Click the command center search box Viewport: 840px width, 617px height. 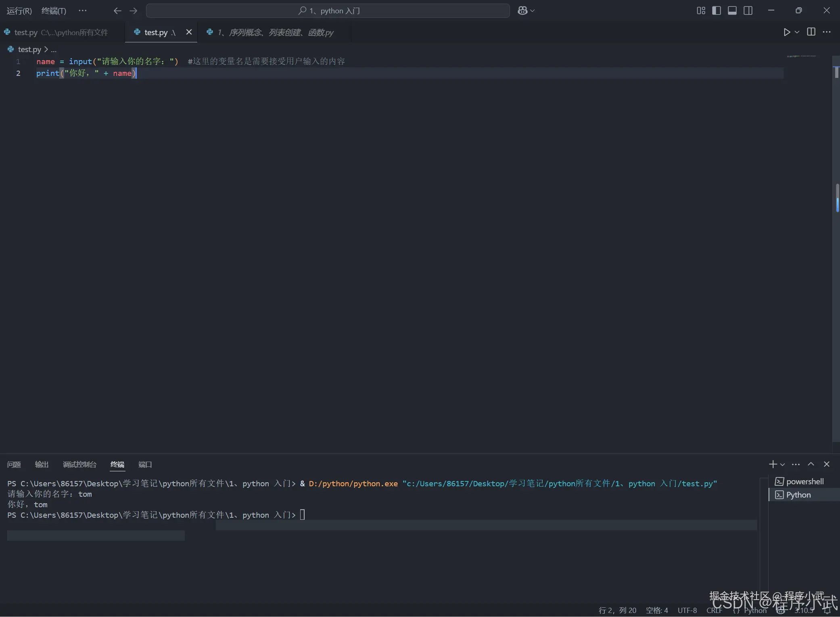click(x=328, y=11)
